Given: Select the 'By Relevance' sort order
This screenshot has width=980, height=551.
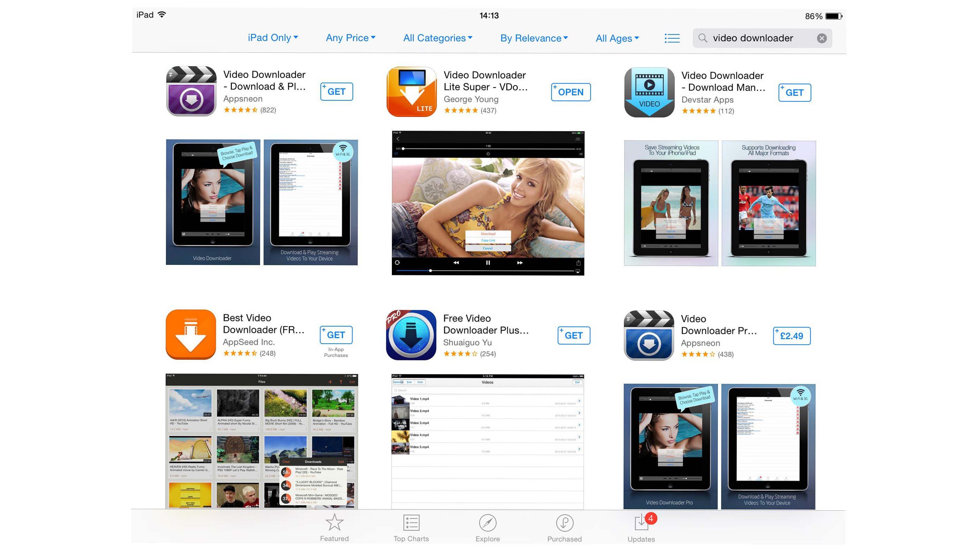Looking at the screenshot, I should coord(535,38).
